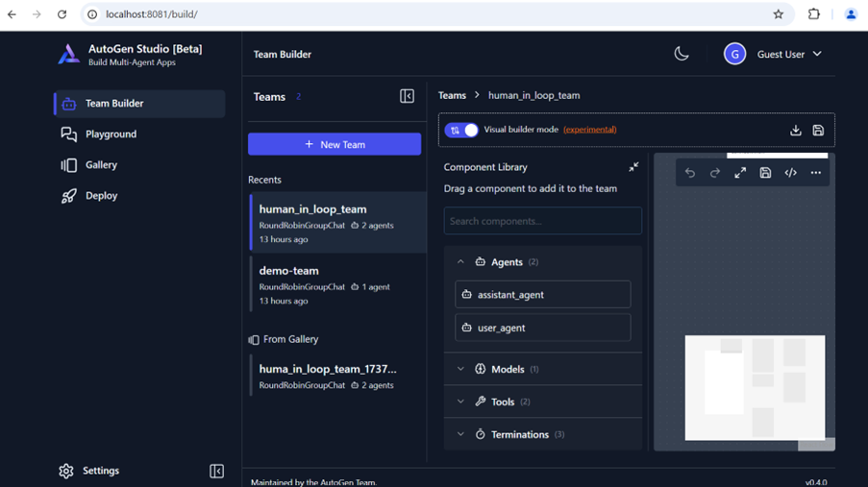
Task: Bookmark this page with the star icon
Action: 779,14
